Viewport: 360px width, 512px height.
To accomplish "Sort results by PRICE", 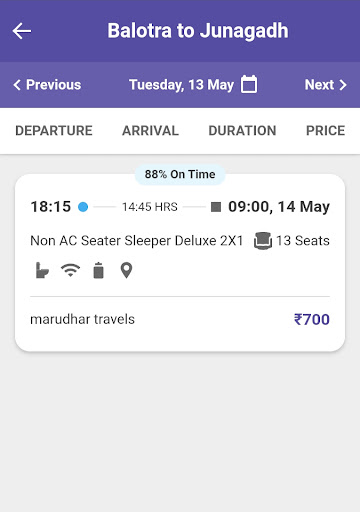I will (326, 131).
